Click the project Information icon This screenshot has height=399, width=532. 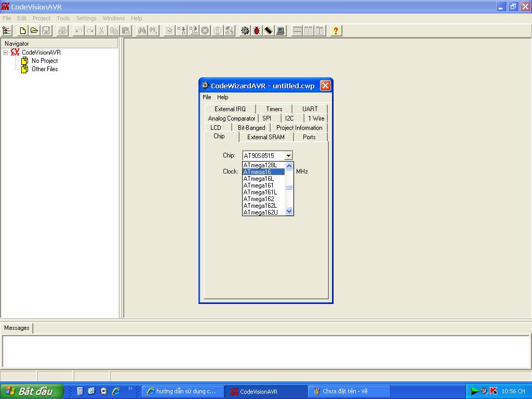pyautogui.click(x=218, y=31)
